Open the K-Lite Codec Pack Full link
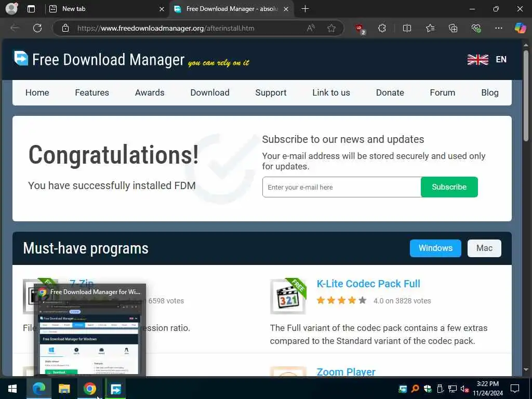This screenshot has width=532, height=399. [368, 284]
